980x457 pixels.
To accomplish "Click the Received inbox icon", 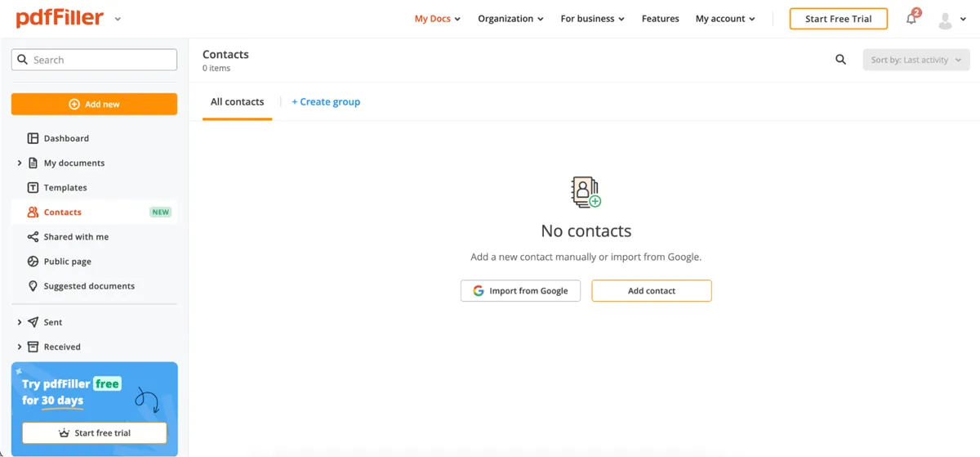I will pyautogui.click(x=33, y=347).
